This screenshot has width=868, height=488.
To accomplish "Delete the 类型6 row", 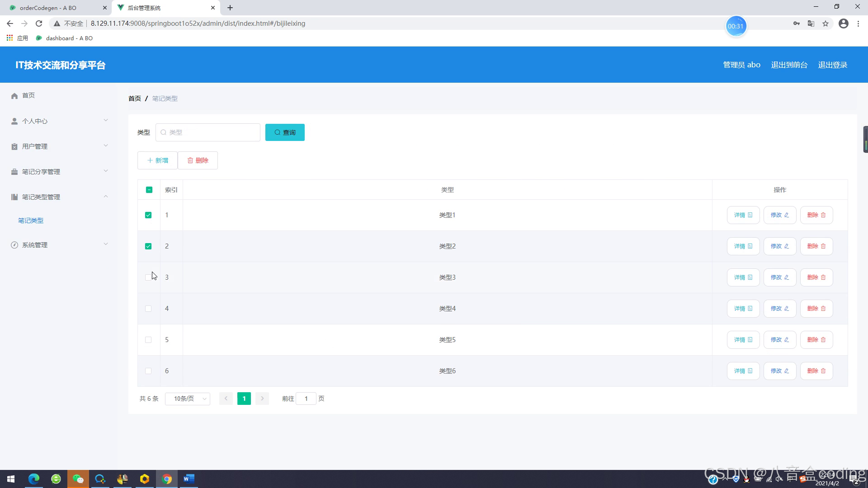I will coord(816,371).
